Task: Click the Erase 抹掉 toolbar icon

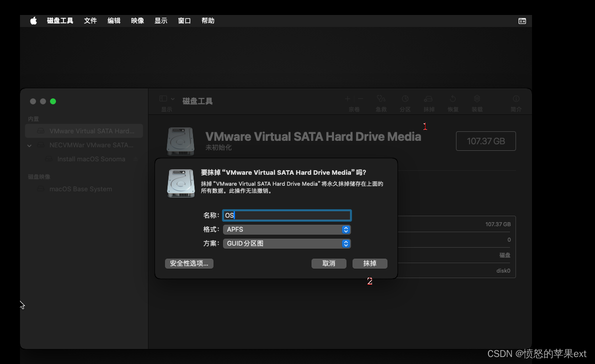Action: point(428,99)
